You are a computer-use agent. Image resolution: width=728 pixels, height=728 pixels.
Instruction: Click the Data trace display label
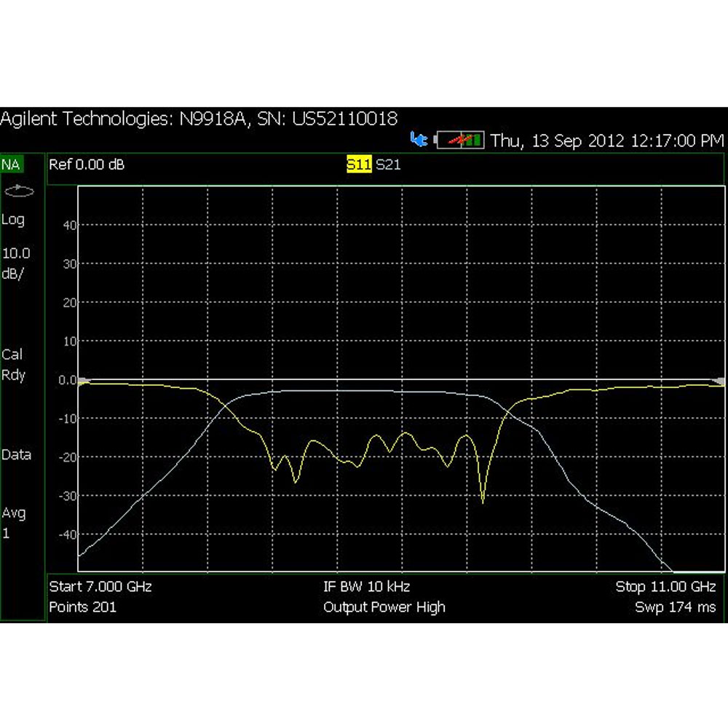16,455
